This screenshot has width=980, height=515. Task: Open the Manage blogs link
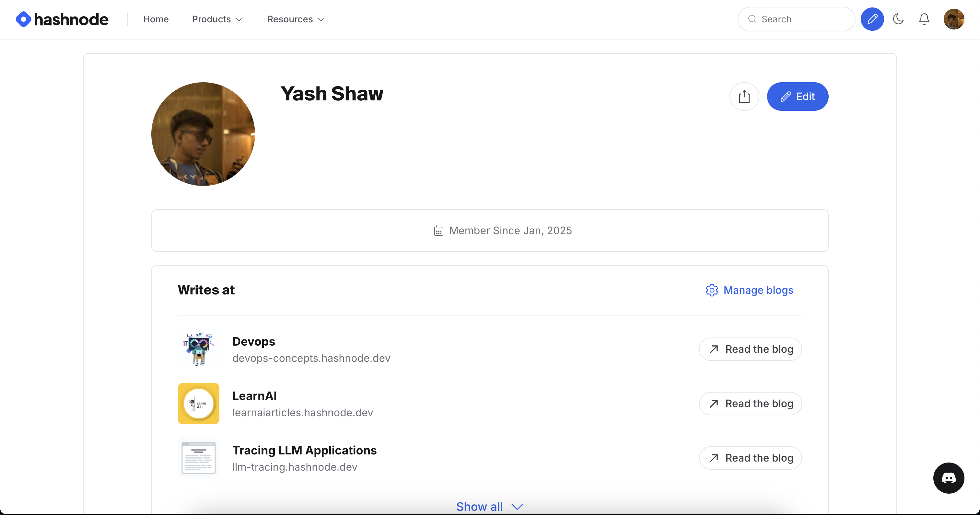(x=750, y=290)
